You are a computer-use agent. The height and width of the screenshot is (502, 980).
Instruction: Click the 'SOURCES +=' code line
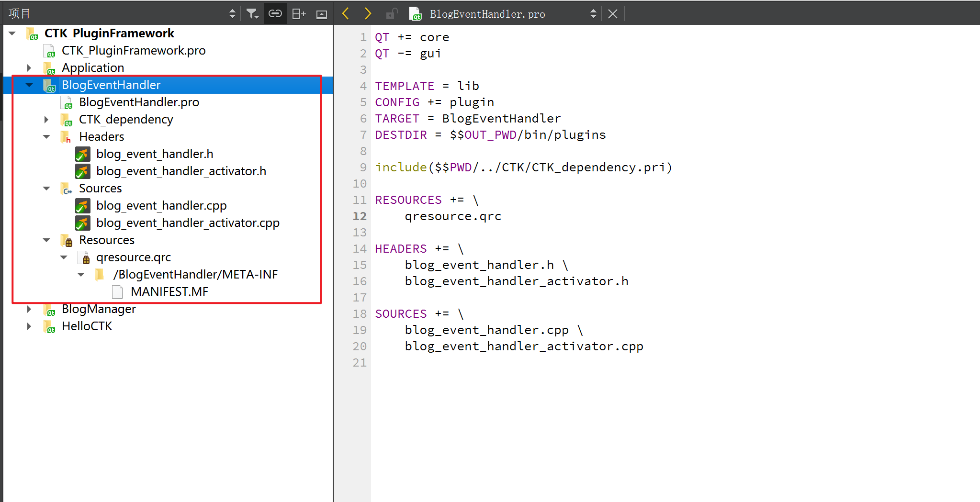tap(419, 313)
